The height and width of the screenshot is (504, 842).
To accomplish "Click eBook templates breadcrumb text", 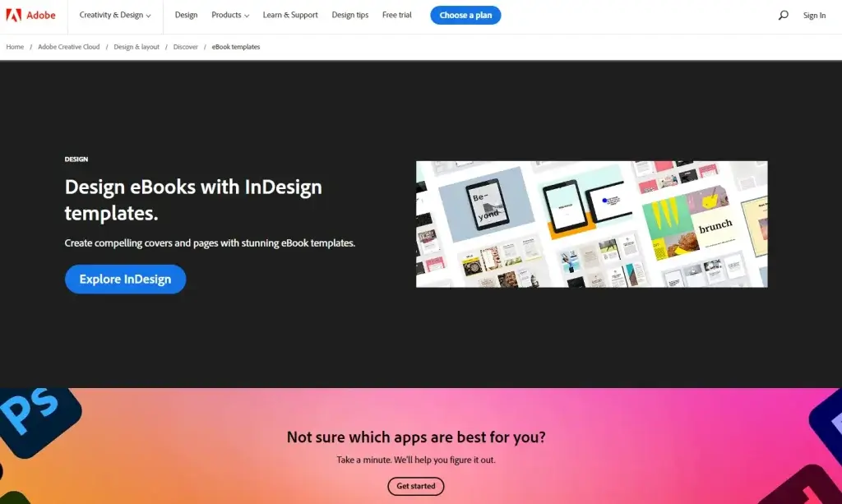I will coord(236,47).
